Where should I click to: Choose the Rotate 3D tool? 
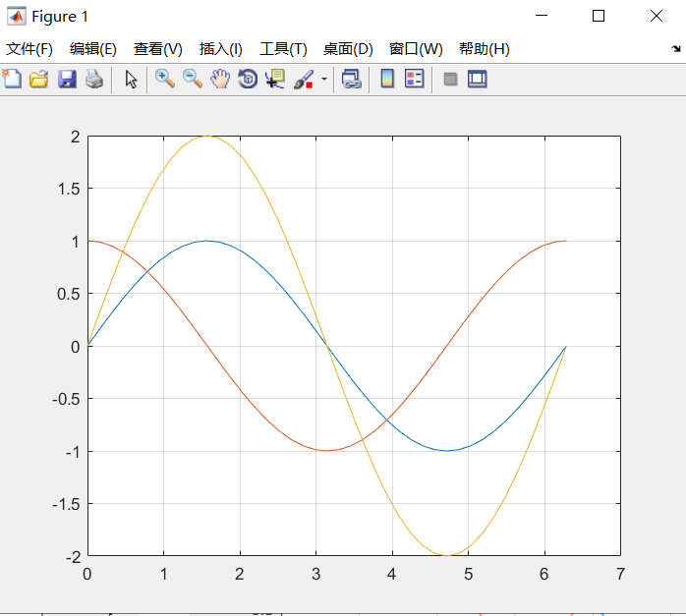[x=248, y=80]
